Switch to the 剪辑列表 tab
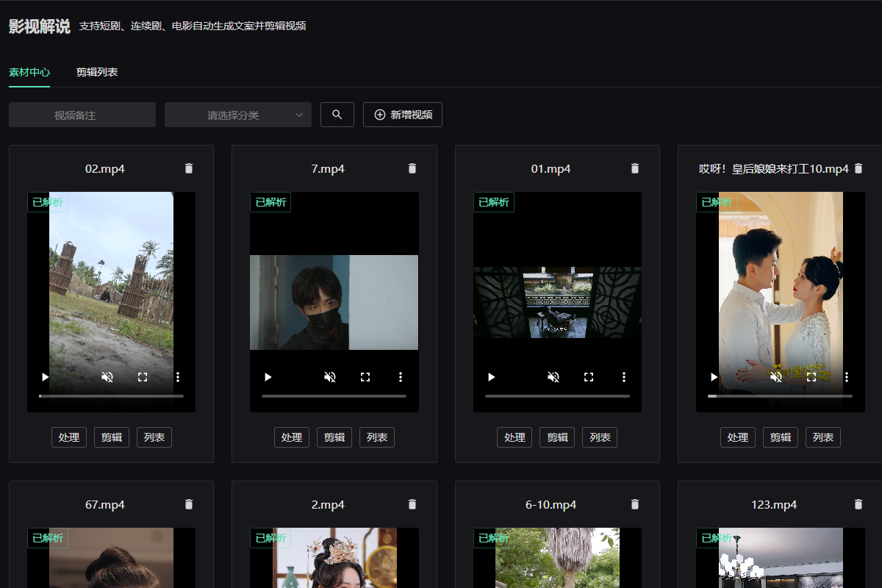The height and width of the screenshot is (588, 882). tap(97, 72)
